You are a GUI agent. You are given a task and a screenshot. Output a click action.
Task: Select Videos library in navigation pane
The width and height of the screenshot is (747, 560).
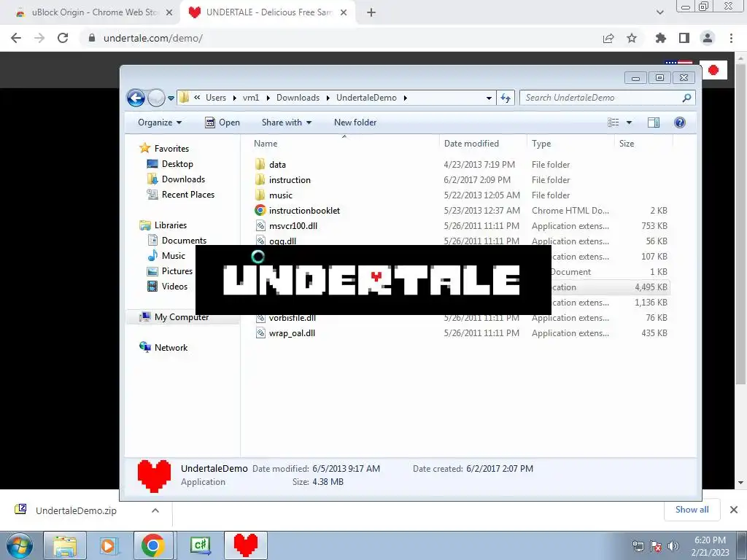[168, 286]
